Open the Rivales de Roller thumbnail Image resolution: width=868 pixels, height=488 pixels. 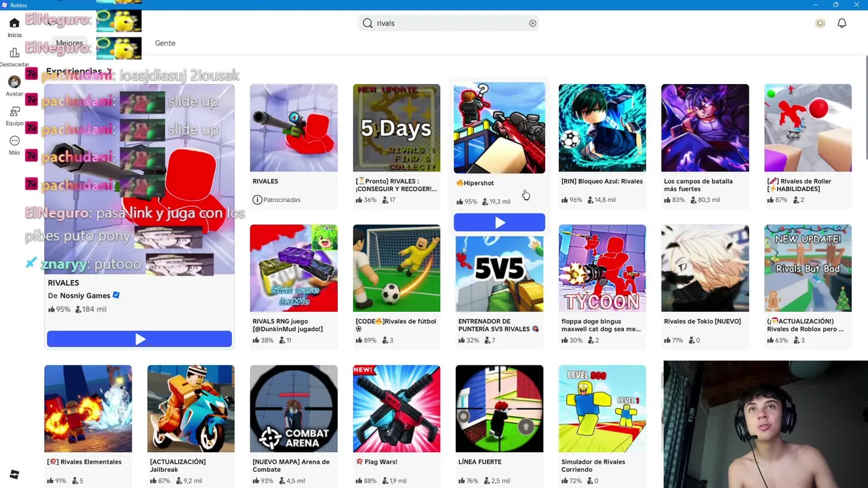tap(808, 128)
